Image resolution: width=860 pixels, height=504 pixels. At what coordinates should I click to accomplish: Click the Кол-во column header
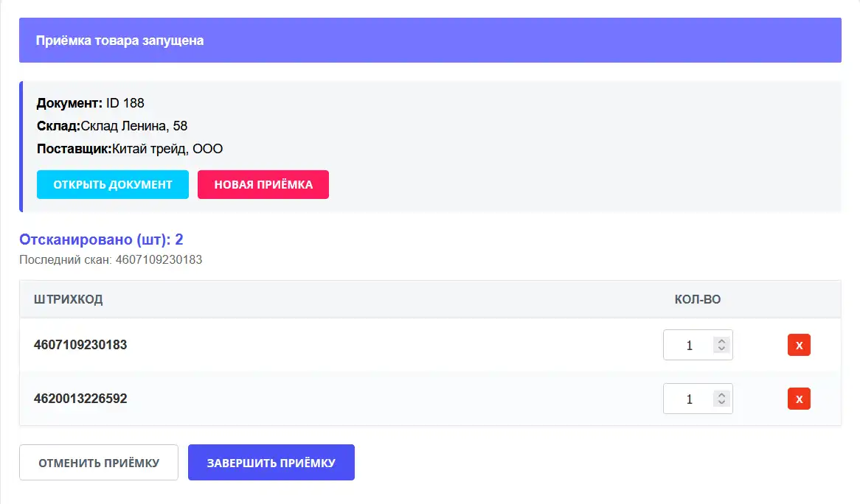tap(698, 299)
